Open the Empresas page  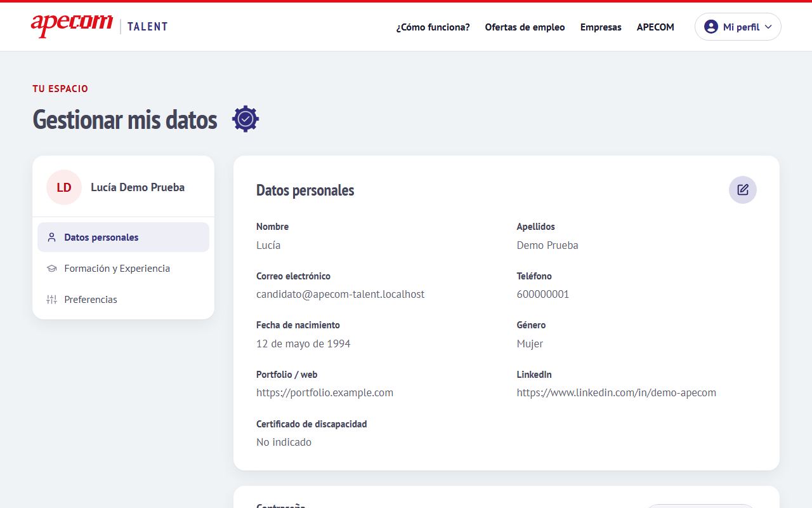(x=601, y=27)
